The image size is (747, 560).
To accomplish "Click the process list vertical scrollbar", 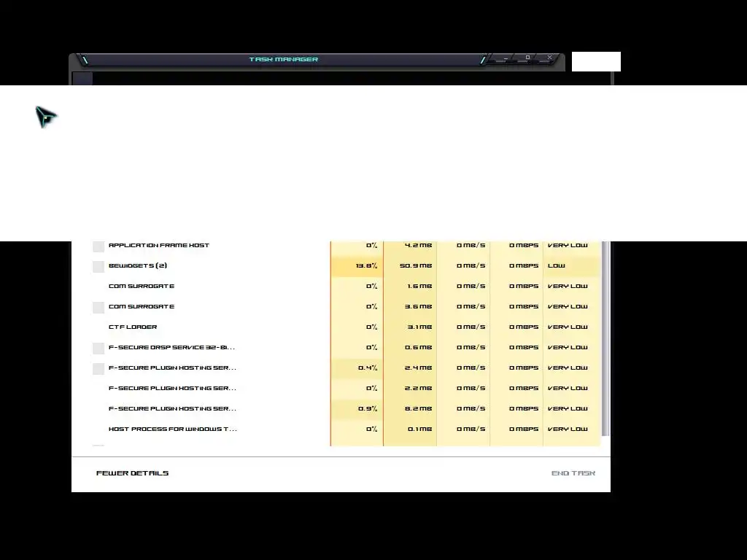I will click(x=605, y=338).
